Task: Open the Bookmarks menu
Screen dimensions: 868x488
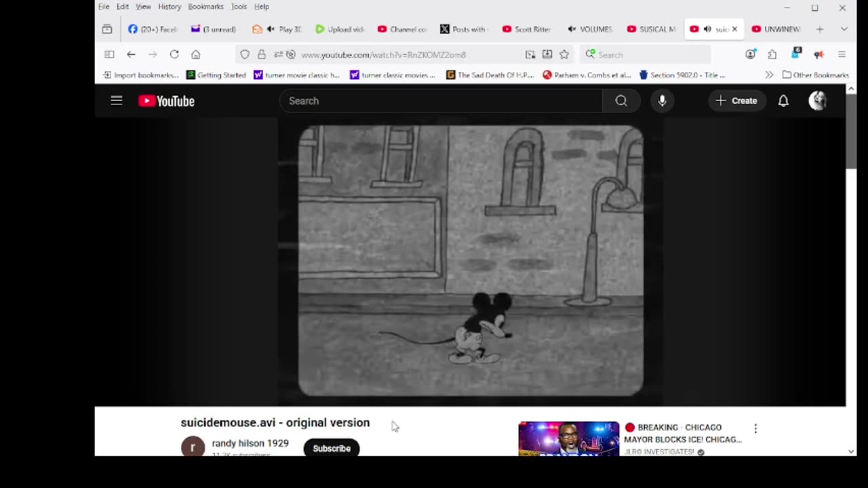Action: click(x=205, y=7)
